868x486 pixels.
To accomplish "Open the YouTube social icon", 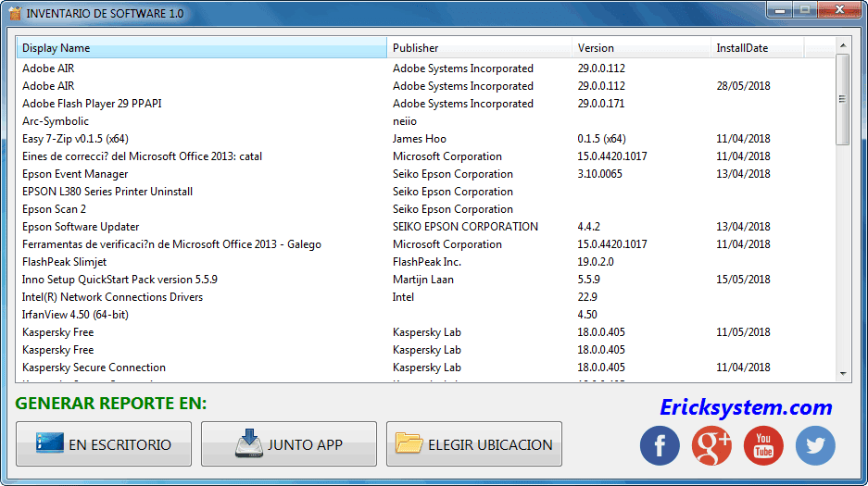I will tap(763, 445).
